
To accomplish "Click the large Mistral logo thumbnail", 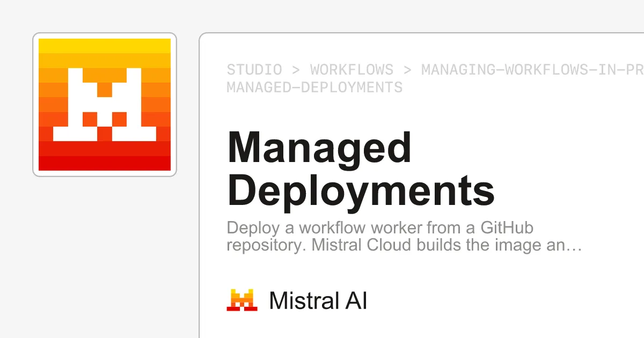I will (105, 105).
